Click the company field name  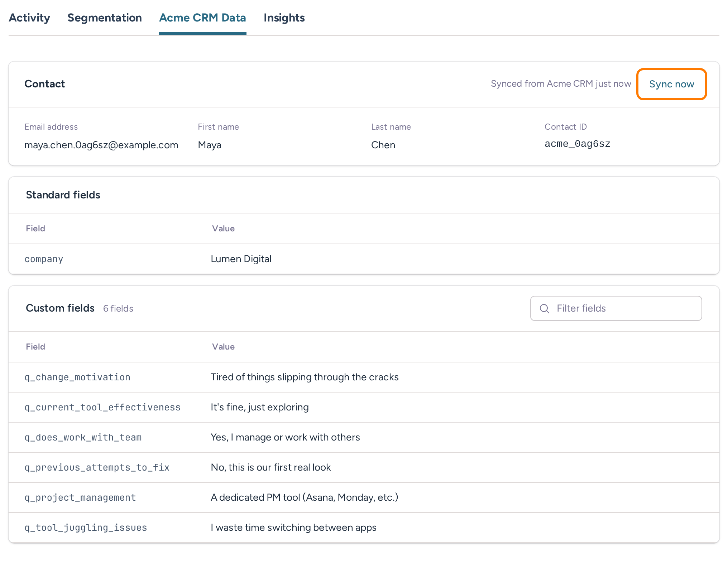point(44,259)
